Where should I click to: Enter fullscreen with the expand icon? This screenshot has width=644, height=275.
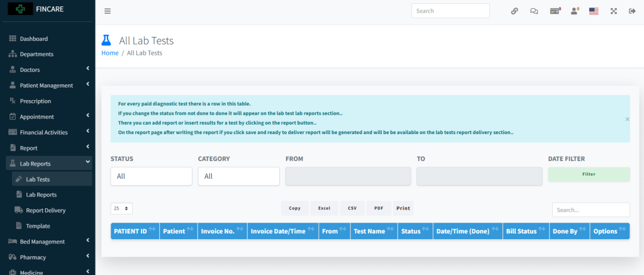point(613,11)
